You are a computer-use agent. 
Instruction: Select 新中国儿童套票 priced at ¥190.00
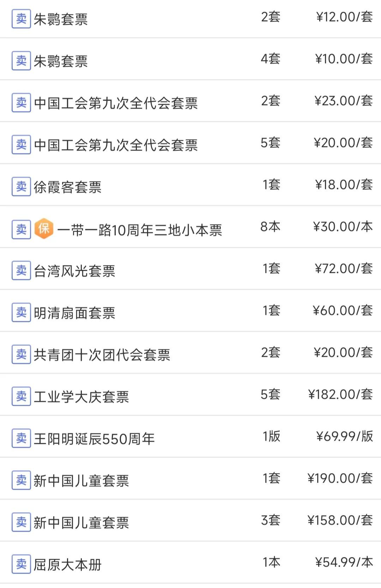tap(81, 481)
